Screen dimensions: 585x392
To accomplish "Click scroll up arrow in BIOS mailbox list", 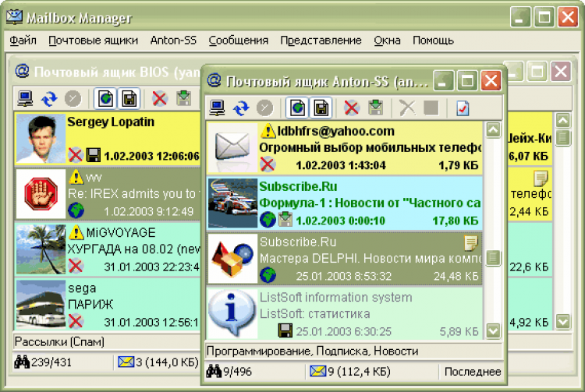I will coord(562,120).
